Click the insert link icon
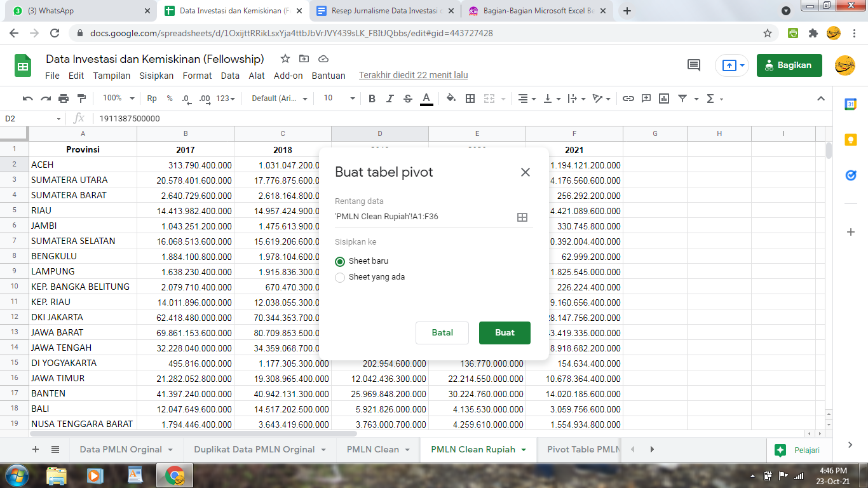The width and height of the screenshot is (868, 488). [x=628, y=98]
